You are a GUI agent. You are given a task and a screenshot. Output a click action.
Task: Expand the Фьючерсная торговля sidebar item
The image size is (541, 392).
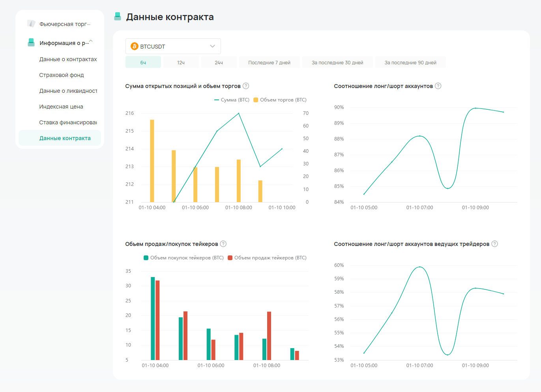click(65, 24)
